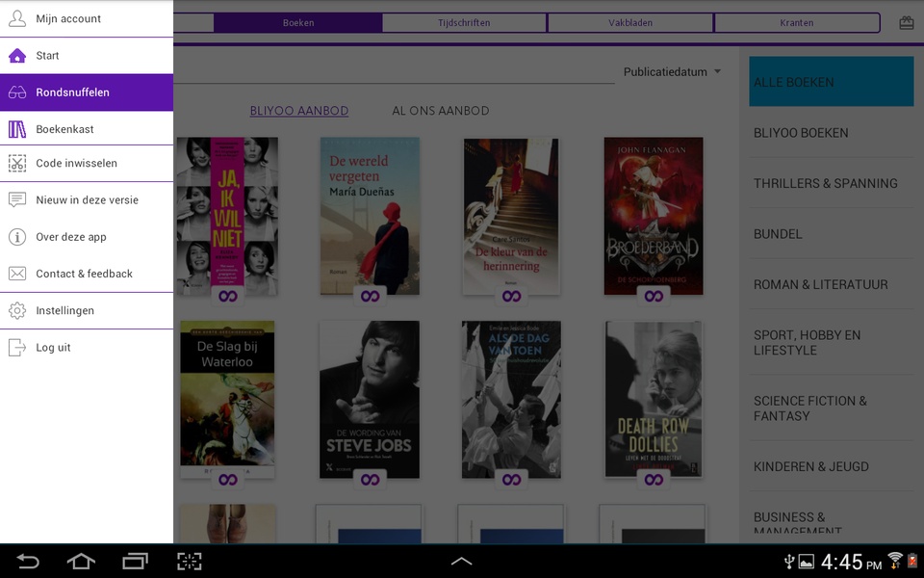Tap the infinity badge under Broederband

[654, 296]
